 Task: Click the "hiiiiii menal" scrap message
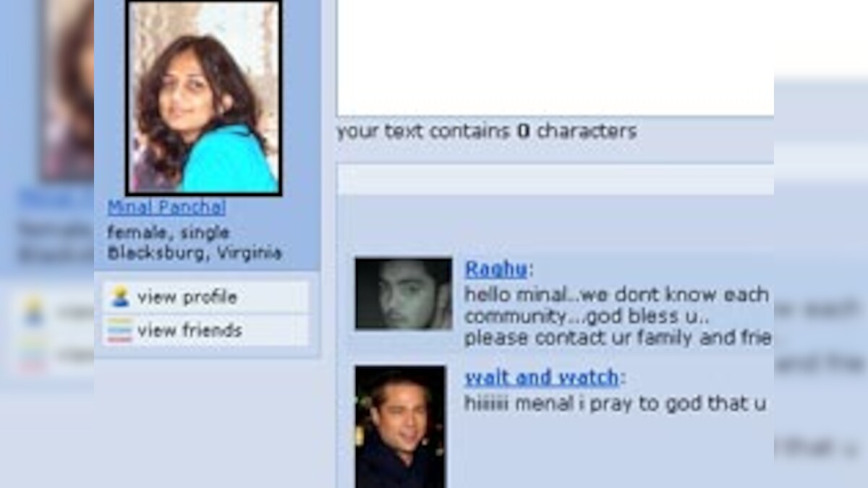616,403
